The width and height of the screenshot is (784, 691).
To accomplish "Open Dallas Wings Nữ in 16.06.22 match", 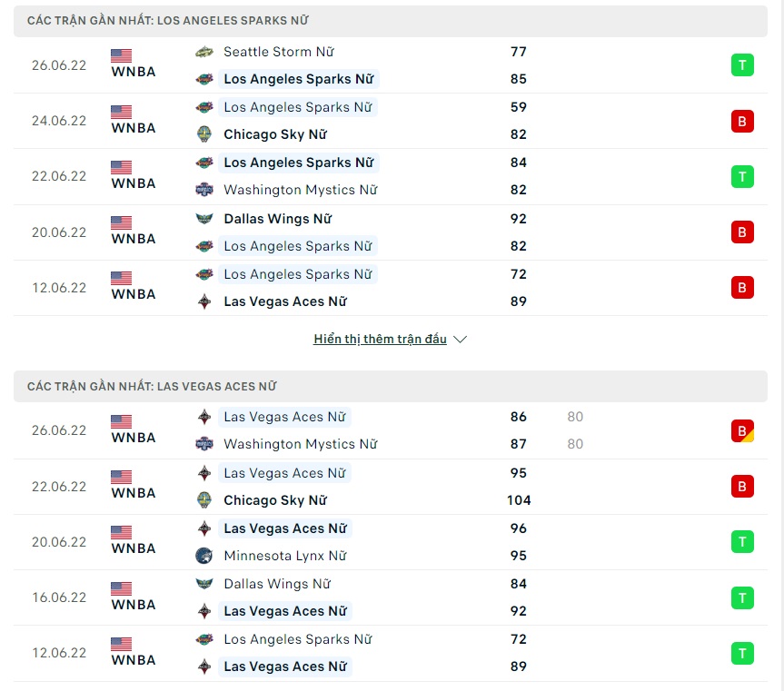I will 277,584.
